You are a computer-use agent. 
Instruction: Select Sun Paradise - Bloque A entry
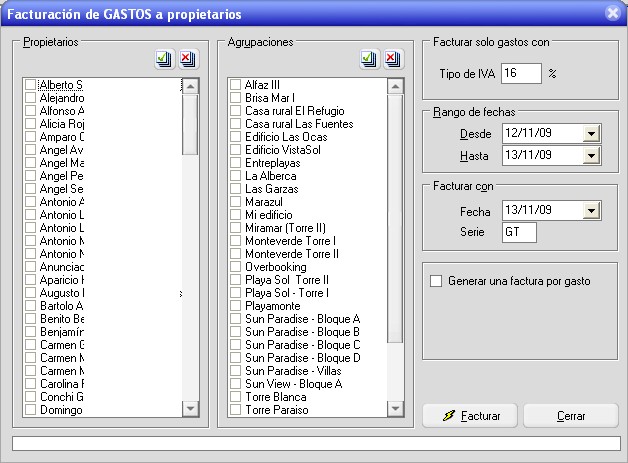[x=302, y=319]
